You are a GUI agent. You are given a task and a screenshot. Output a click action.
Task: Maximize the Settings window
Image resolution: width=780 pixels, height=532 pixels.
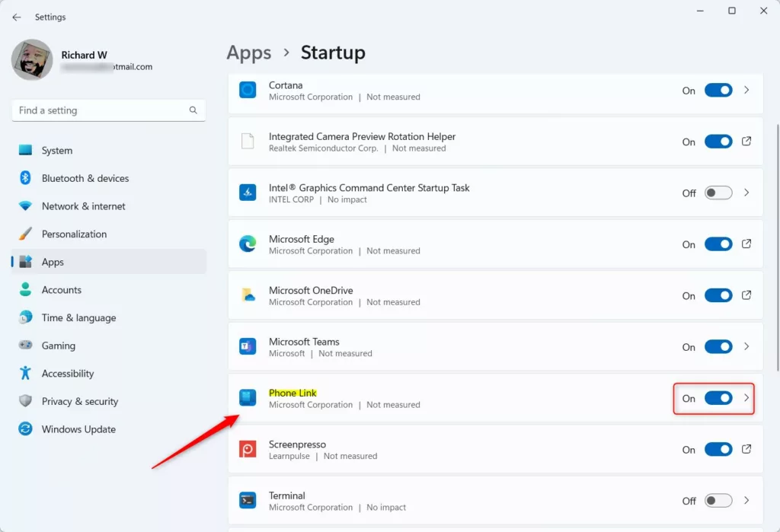click(x=732, y=11)
